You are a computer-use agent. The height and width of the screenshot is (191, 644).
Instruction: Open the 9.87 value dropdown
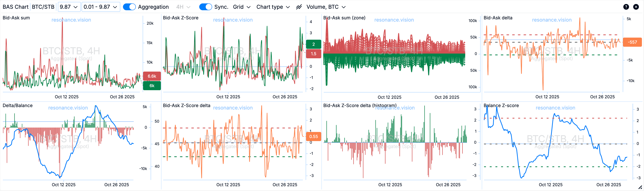tap(69, 7)
